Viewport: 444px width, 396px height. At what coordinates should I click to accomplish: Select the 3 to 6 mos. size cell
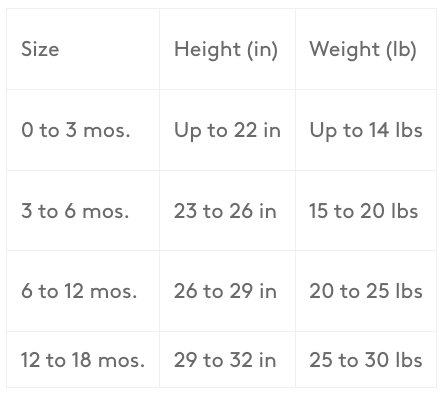click(83, 211)
